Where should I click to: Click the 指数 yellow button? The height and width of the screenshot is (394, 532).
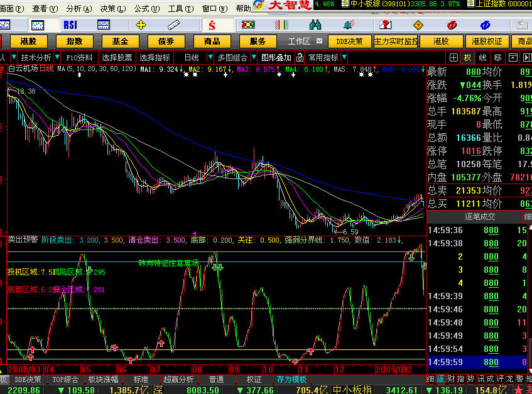click(74, 41)
